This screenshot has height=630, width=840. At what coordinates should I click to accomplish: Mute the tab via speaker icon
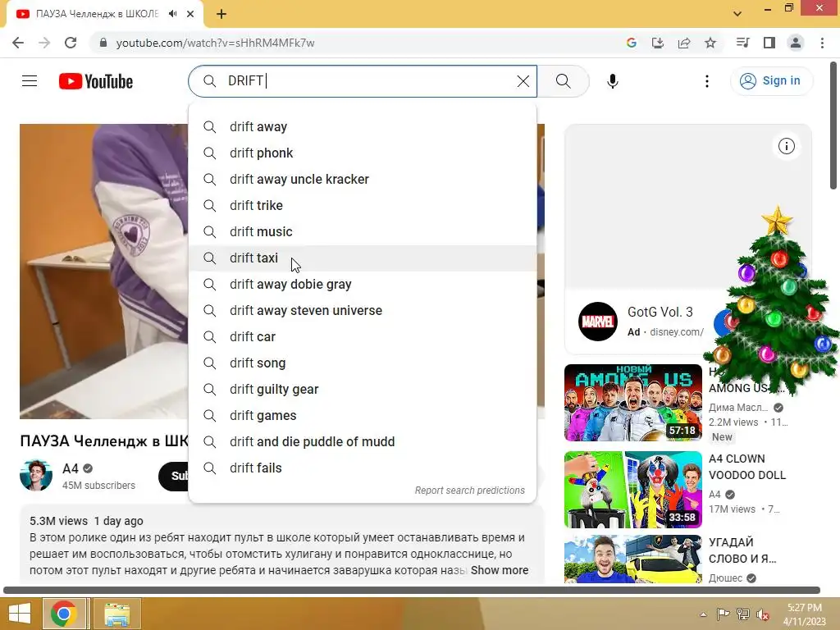172,14
